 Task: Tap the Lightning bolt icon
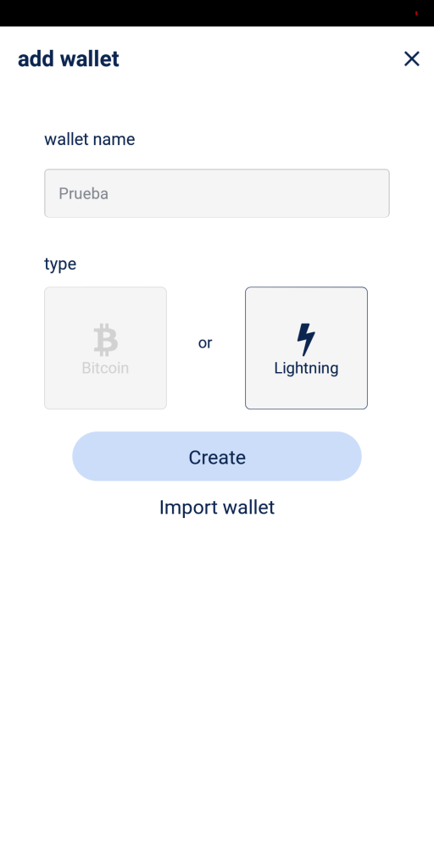point(306,339)
